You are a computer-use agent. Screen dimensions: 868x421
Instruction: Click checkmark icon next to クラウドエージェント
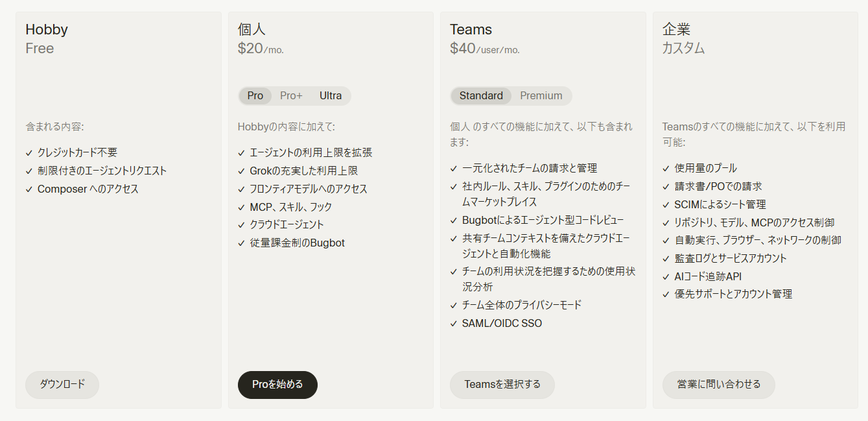(x=242, y=225)
